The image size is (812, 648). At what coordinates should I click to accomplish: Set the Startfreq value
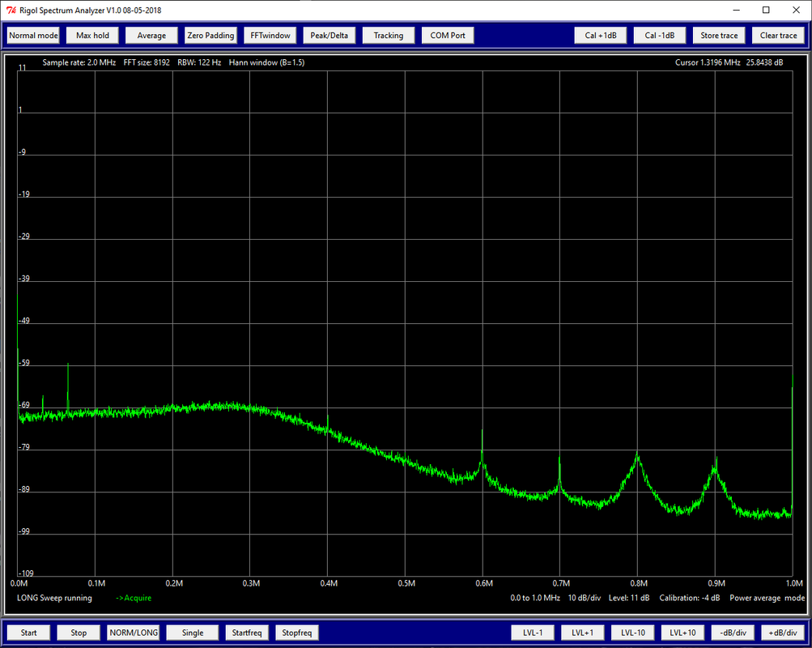coord(247,633)
